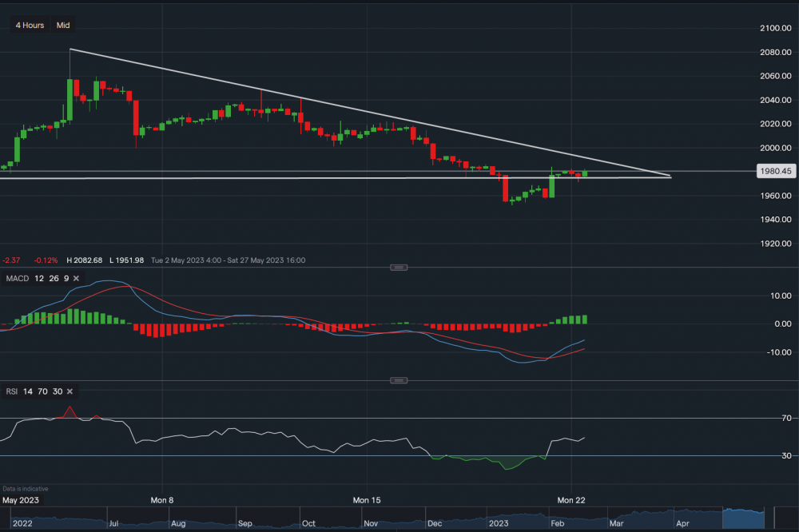This screenshot has height=532, width=799.
Task: Grab the resize handle above the MACD panel
Action: point(399,267)
